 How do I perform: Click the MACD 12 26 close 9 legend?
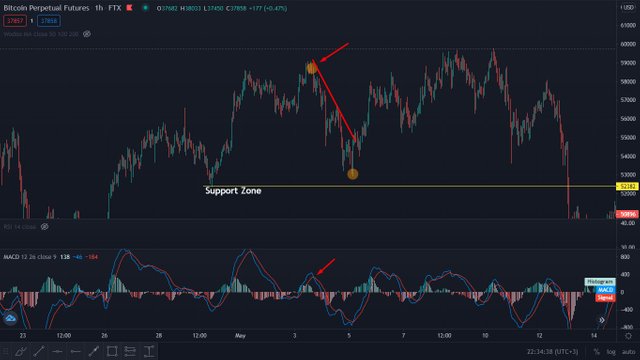[30, 257]
